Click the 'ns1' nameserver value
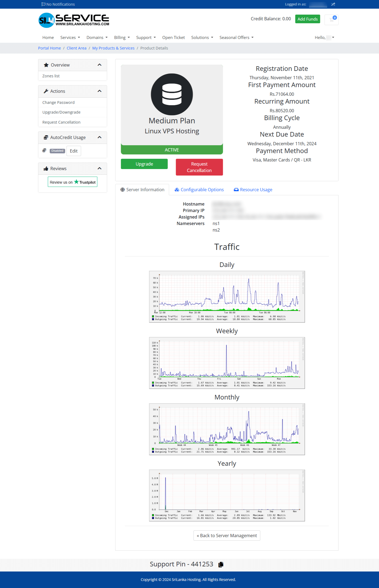This screenshot has width=379, height=588. pos(216,223)
